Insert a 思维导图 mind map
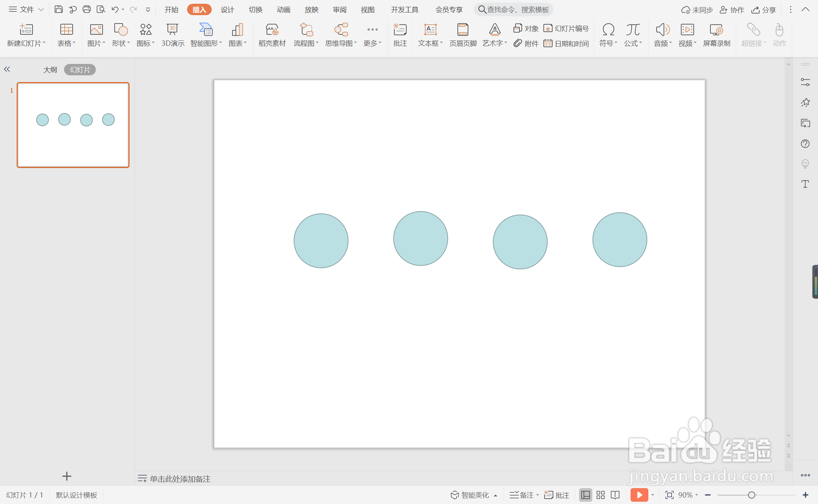The image size is (818, 504). click(341, 35)
